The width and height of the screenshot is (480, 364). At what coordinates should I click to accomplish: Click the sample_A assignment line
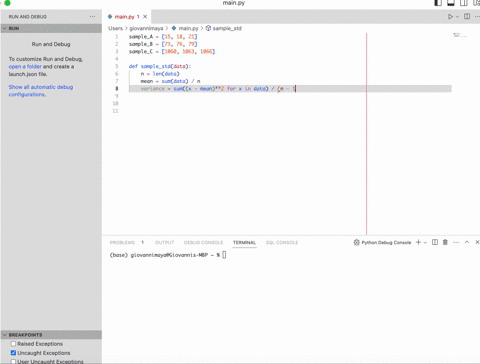coord(163,37)
